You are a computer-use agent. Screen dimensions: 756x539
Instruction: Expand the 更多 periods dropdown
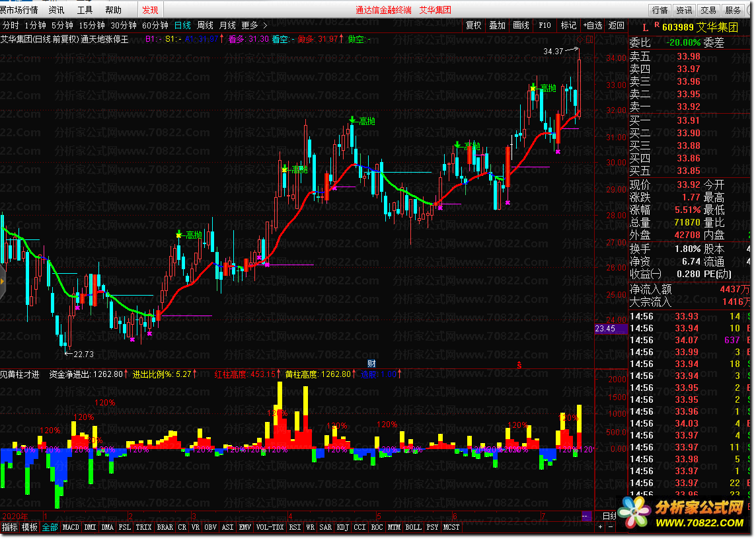pyautogui.click(x=250, y=25)
